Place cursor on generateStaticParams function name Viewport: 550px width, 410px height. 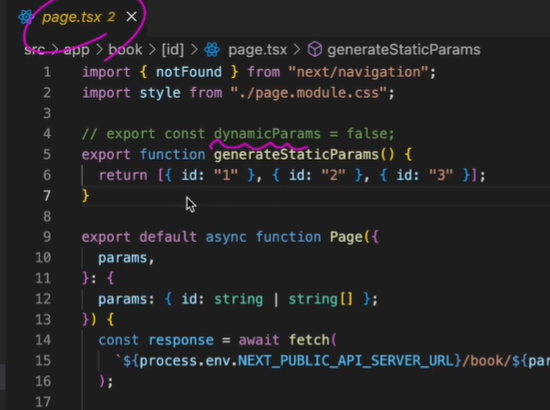(296, 155)
